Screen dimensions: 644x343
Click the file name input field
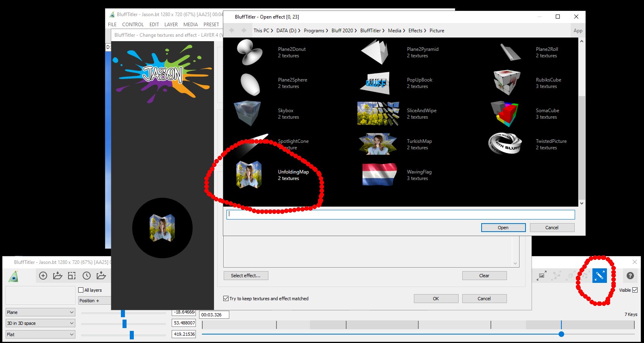tap(401, 214)
